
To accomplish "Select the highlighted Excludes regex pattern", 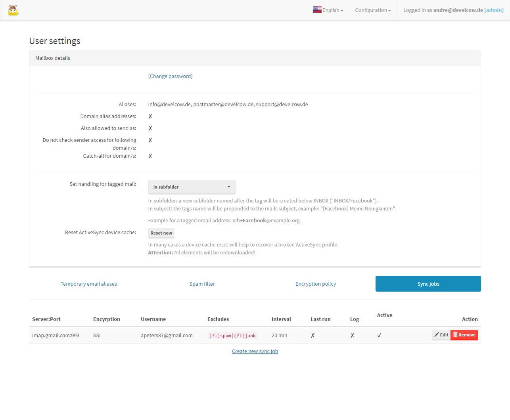I will [x=232, y=335].
